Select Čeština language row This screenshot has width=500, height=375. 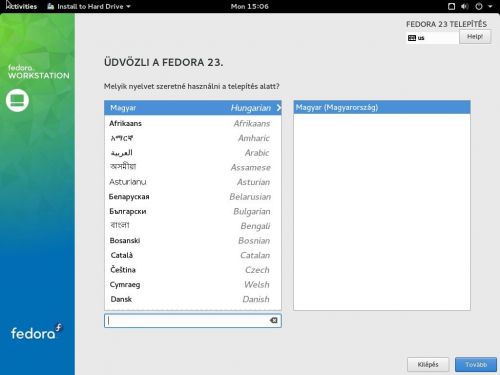point(193,270)
